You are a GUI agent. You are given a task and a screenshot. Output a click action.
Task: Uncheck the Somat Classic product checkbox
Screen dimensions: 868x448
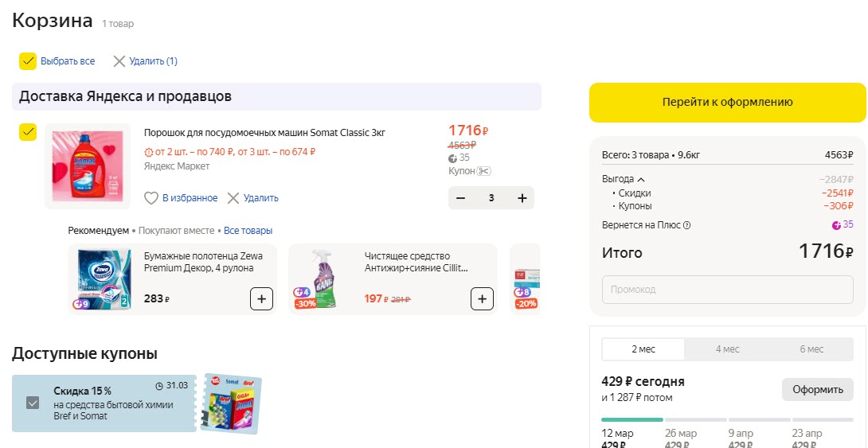point(28,132)
